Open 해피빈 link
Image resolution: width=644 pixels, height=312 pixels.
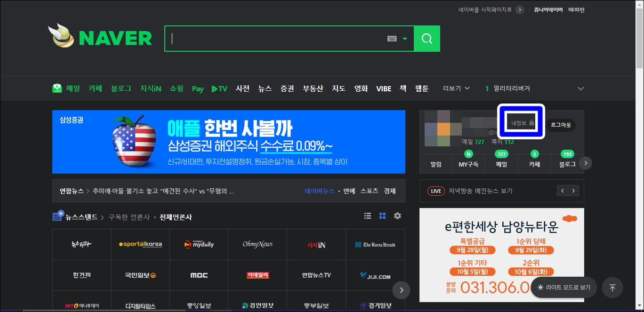point(576,10)
